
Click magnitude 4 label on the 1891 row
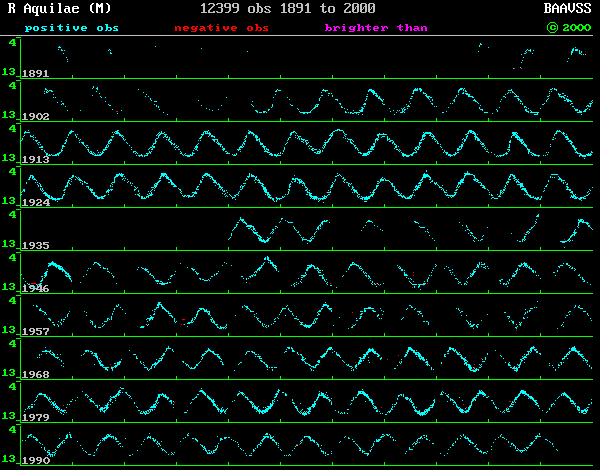coord(11,43)
